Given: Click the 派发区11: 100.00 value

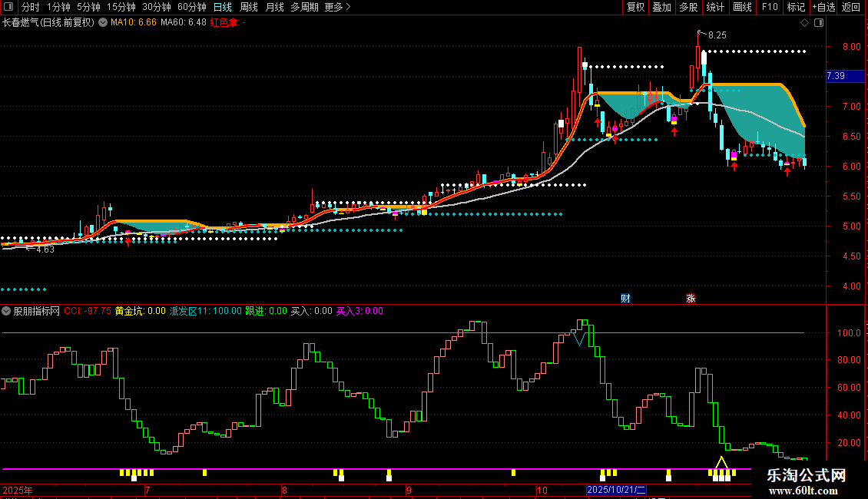Looking at the screenshot, I should 205,311.
